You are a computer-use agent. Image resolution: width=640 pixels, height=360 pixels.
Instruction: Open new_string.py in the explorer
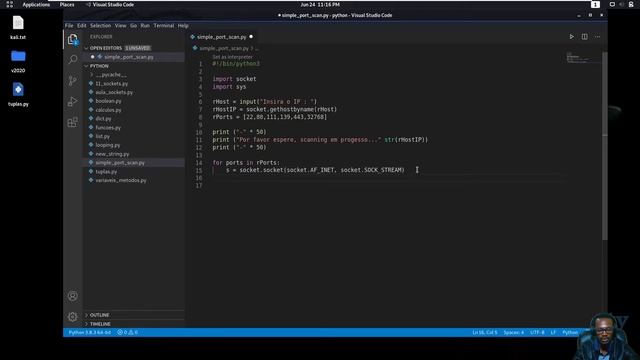112,154
